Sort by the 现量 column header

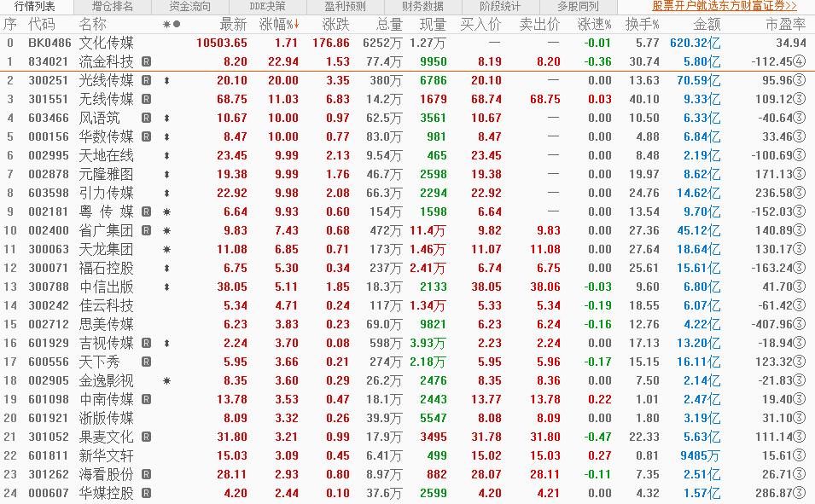tap(433, 25)
